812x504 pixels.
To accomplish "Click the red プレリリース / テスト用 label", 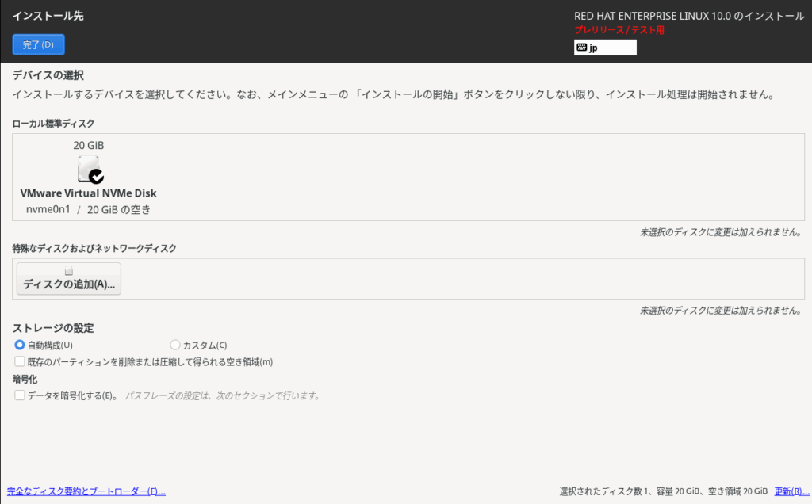I will click(x=619, y=30).
